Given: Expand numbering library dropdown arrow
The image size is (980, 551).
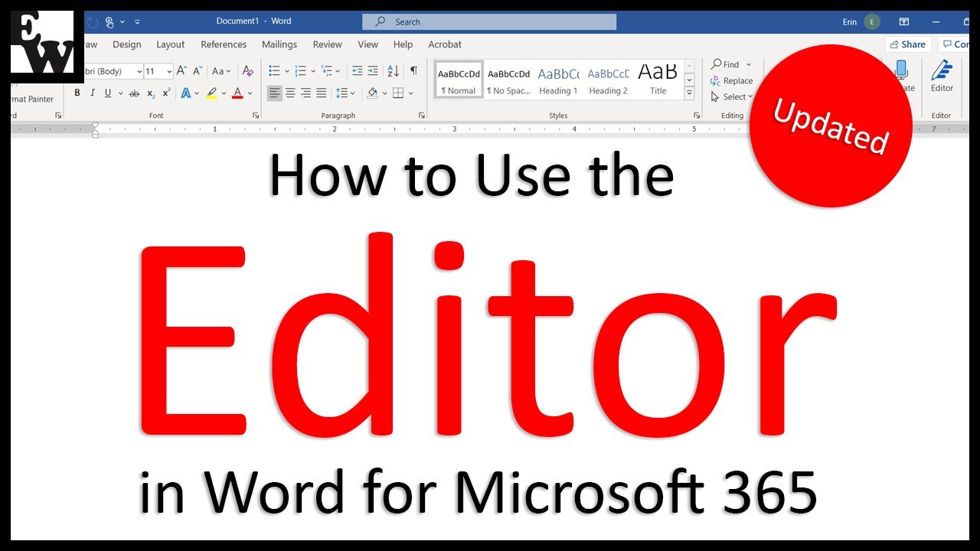Looking at the screenshot, I should pos(313,70).
